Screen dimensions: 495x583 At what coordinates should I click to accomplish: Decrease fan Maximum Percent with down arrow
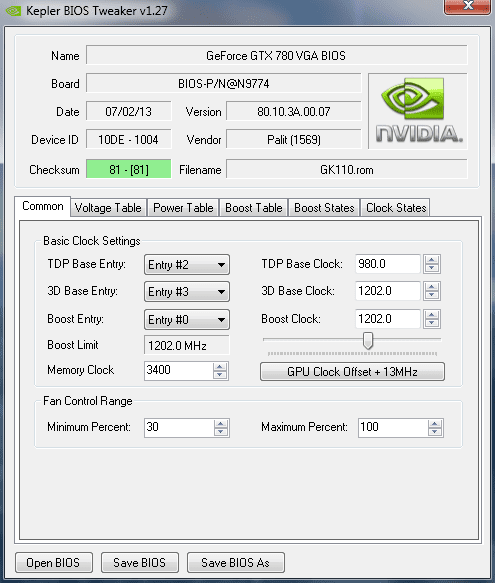click(434, 432)
